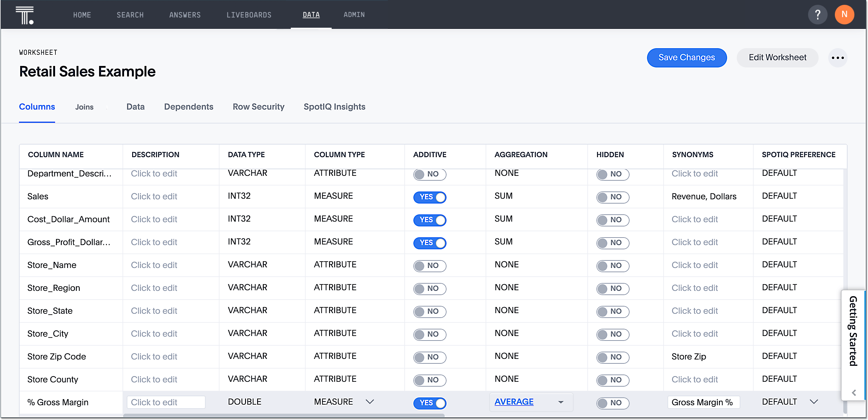Click to edit Description for % Gross Margin
The image size is (868, 420).
click(x=166, y=402)
